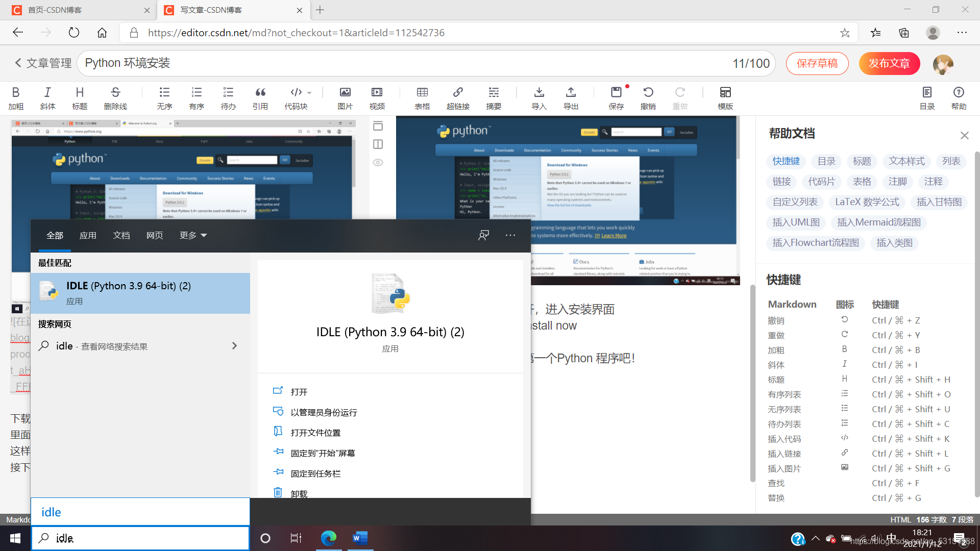980x551 pixels.
Task: Expand the 更多 search filter dropdown
Action: point(193,235)
